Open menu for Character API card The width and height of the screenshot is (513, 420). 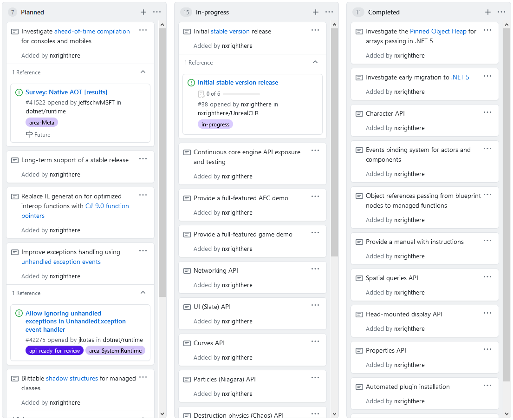(487, 112)
